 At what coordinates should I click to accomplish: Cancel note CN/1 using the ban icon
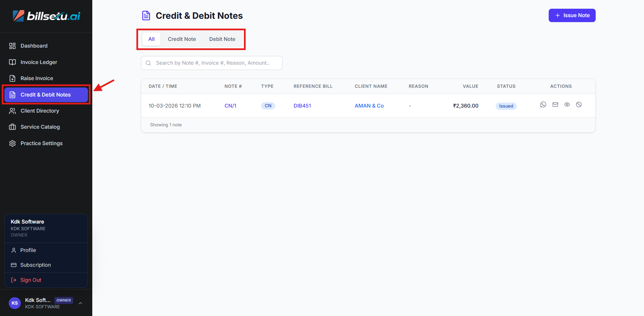pos(579,105)
